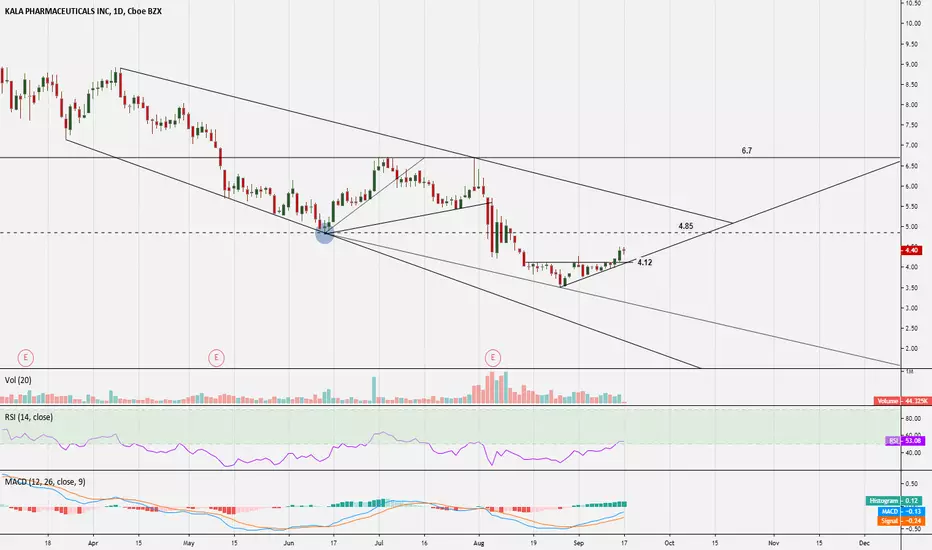Click the 6.7 horizontal line label

pos(747,151)
